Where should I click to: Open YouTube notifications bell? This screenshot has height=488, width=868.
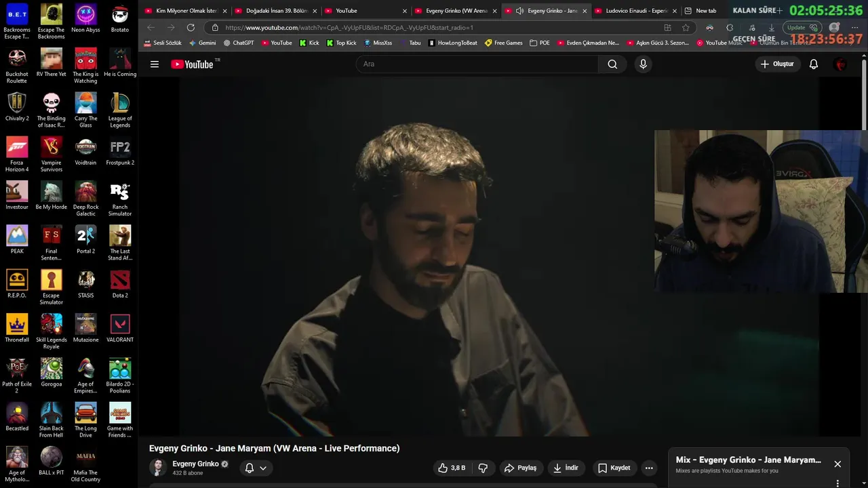(814, 64)
